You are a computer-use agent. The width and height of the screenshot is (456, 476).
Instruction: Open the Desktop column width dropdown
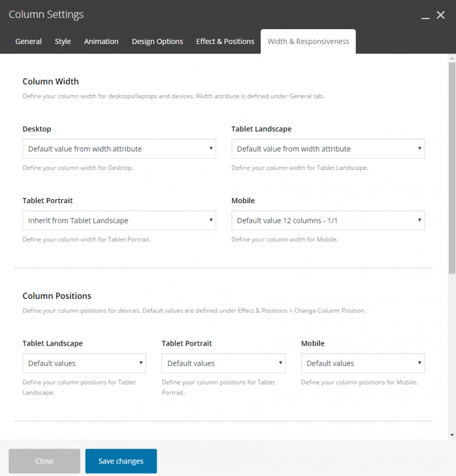click(x=119, y=149)
